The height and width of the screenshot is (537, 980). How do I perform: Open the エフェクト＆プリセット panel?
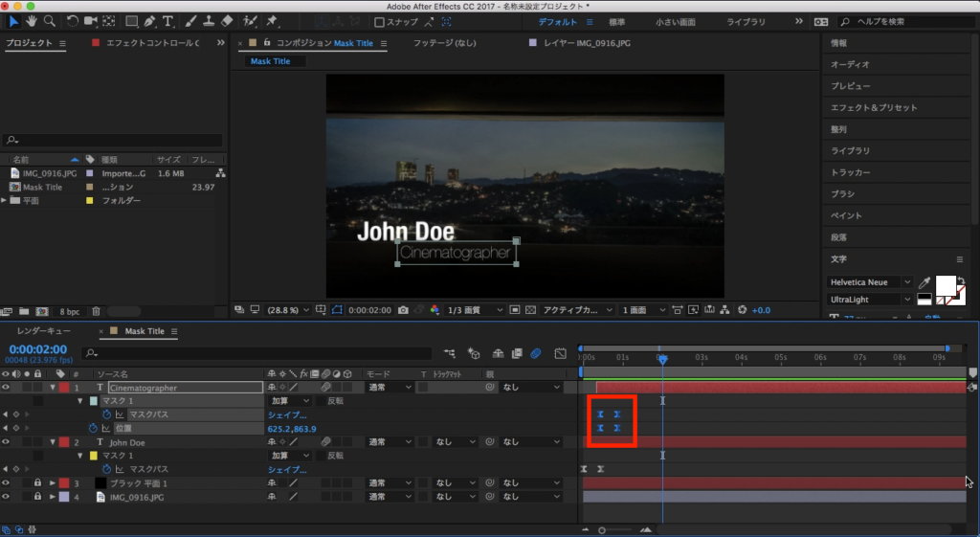click(874, 108)
